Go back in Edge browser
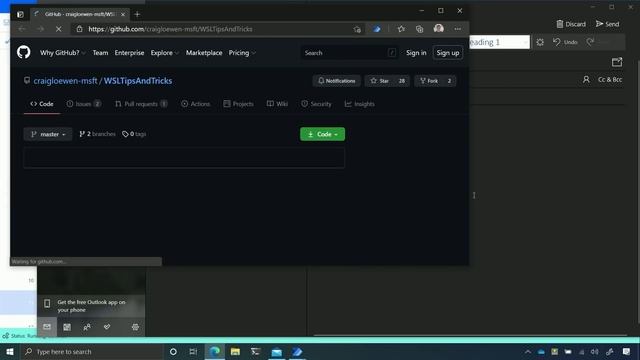This screenshot has height=360, width=640. [x=22, y=29]
